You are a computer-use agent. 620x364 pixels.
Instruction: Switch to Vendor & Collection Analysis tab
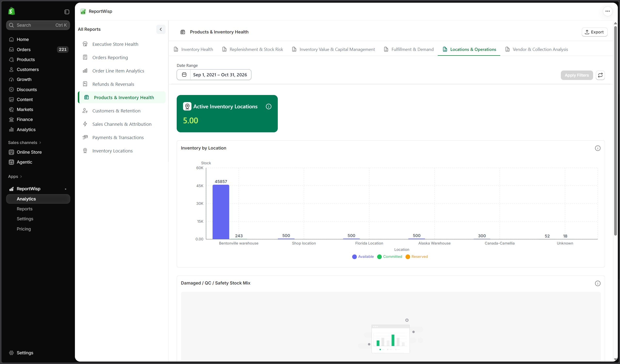[x=537, y=49]
